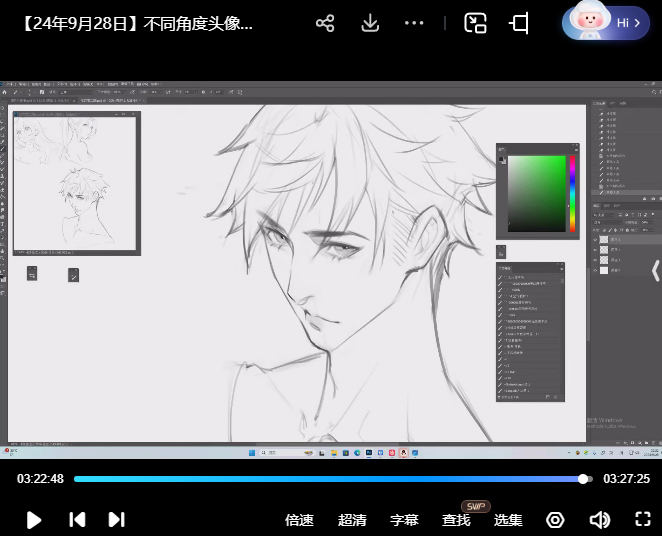662x536 pixels.
Task: Click the crop screenshot icon
Action: (x=519, y=23)
